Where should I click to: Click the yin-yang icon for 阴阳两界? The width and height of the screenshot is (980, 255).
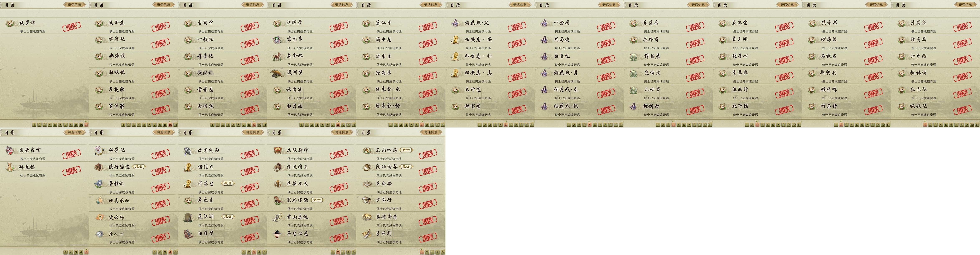[367, 167]
